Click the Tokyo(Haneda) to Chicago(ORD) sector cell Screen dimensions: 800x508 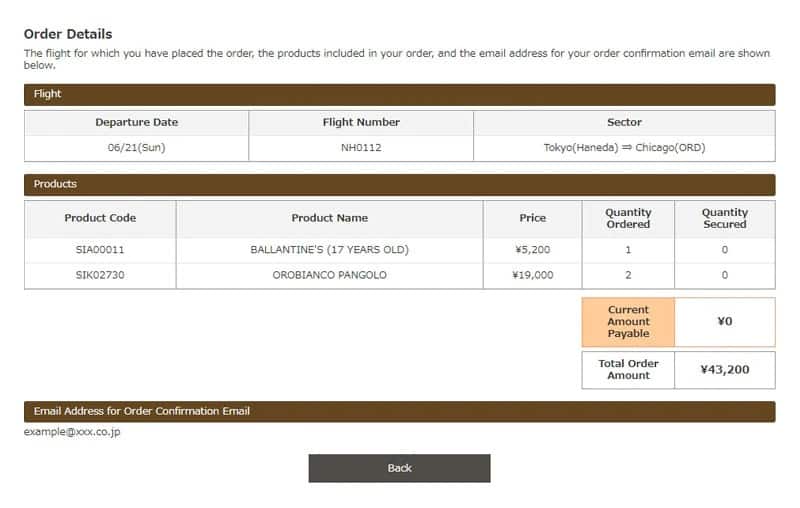[624, 148]
